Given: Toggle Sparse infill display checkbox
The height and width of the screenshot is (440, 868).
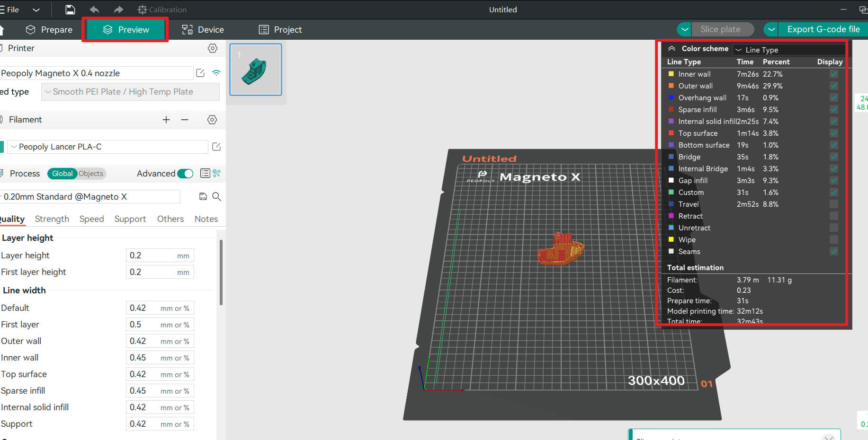Looking at the screenshot, I should pos(834,109).
